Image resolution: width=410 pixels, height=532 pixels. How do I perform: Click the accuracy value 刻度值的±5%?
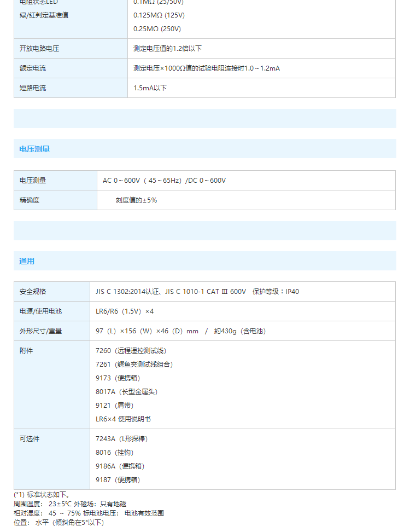(x=136, y=200)
